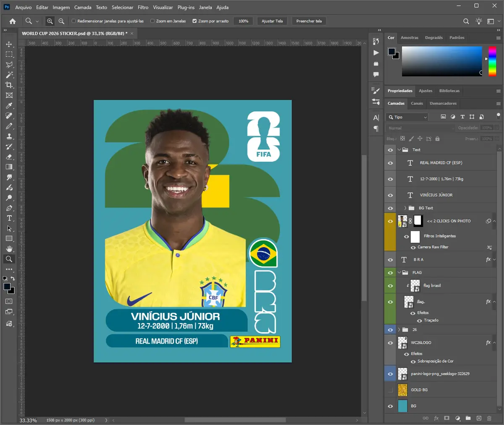Pick a color in the Cor gradient field
Viewport: 504px width, 425px height.
click(442, 61)
